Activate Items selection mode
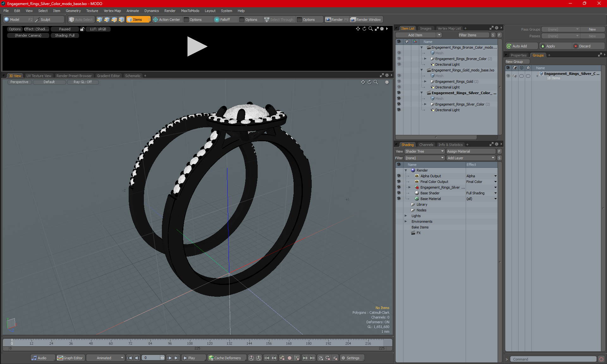607x364 pixels. click(138, 20)
